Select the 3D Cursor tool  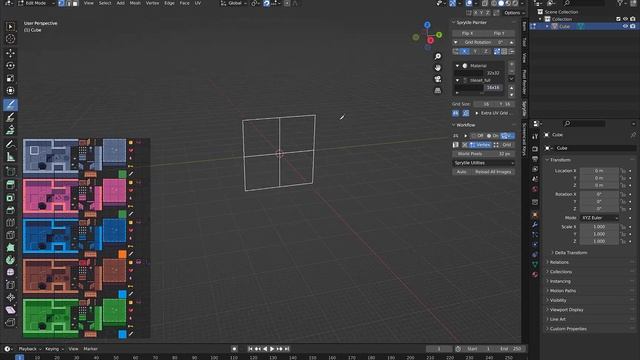coord(10,39)
